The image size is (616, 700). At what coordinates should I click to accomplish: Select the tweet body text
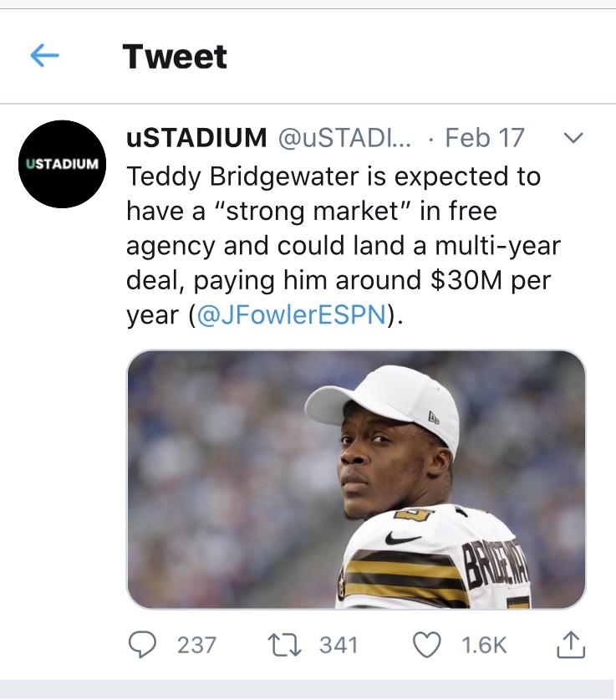point(344,246)
